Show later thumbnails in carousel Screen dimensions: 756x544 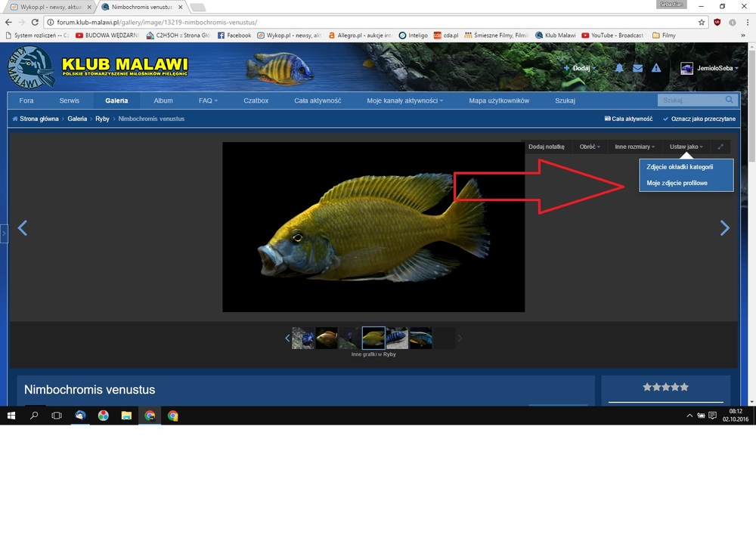click(460, 338)
